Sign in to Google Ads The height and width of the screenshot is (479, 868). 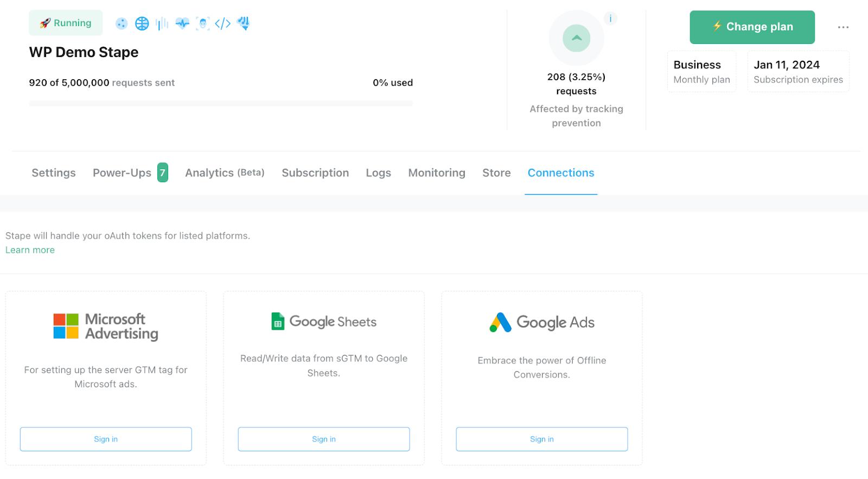coord(542,439)
